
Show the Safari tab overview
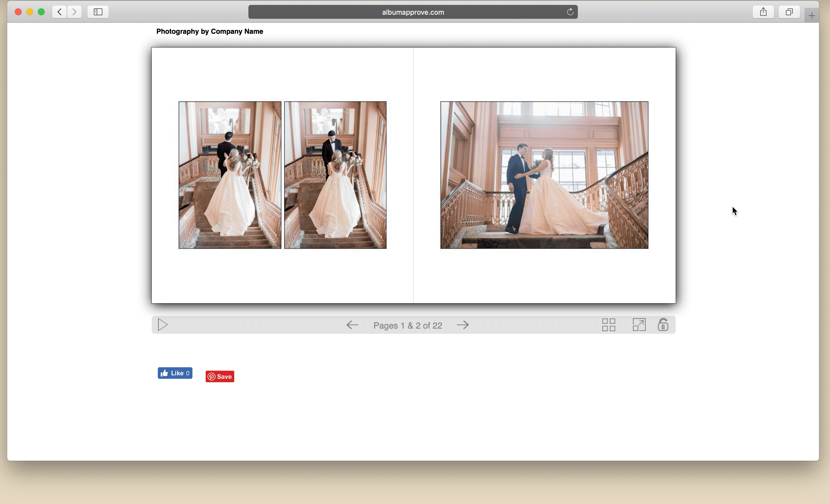(789, 12)
